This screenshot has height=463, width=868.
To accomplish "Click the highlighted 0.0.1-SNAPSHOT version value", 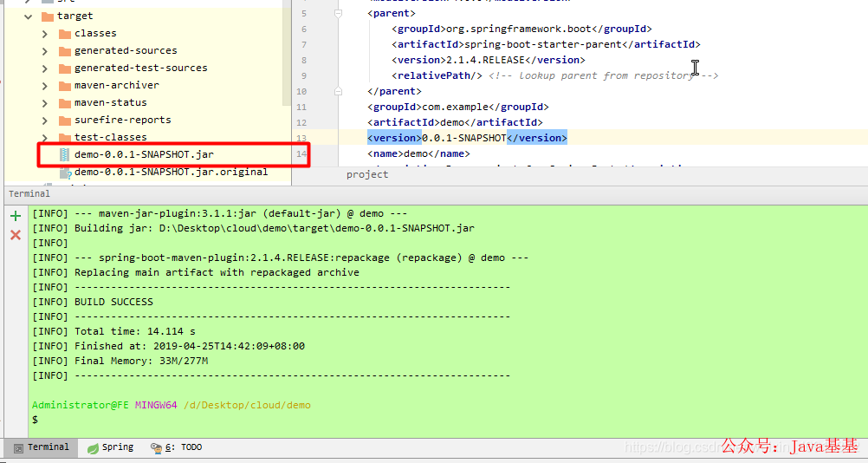I will 464,138.
